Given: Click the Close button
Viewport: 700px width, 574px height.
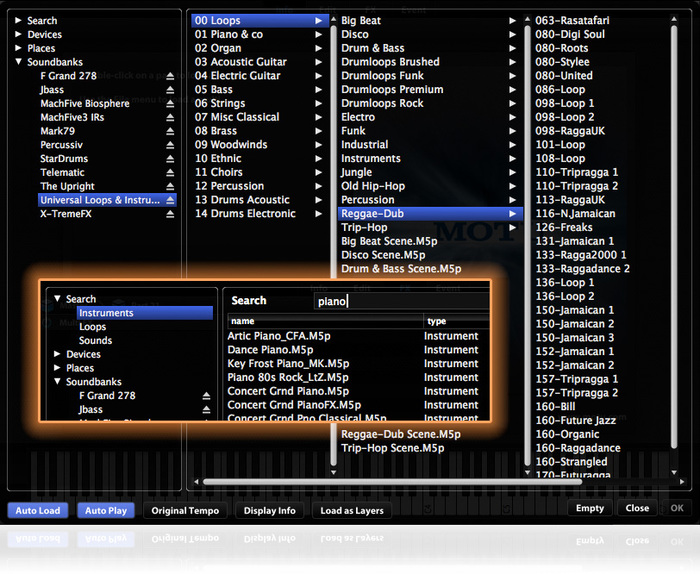Looking at the screenshot, I should click(x=637, y=508).
